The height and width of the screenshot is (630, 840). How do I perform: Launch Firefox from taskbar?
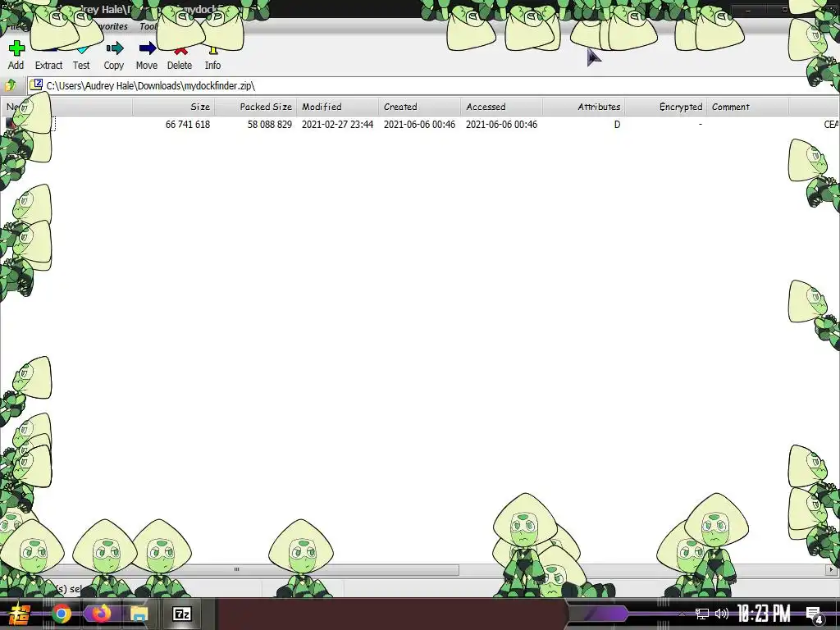click(x=100, y=614)
